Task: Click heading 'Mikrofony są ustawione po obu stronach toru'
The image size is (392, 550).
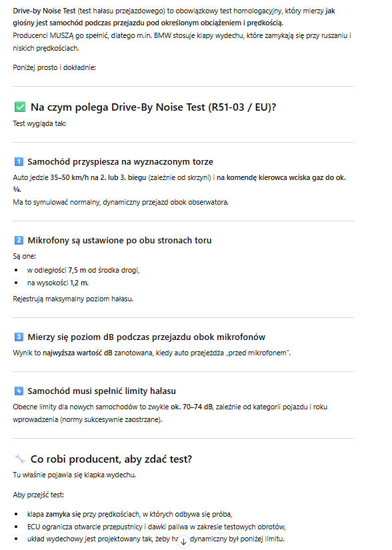Action: (x=119, y=240)
